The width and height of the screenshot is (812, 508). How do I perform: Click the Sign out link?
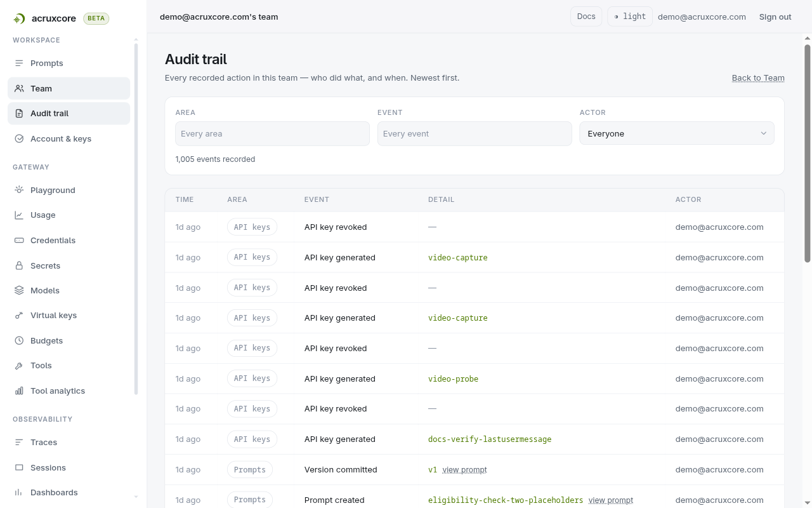(775, 17)
